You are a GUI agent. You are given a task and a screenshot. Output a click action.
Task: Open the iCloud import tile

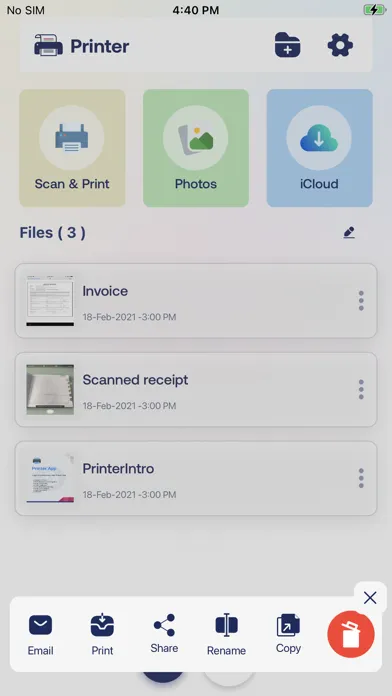point(320,148)
